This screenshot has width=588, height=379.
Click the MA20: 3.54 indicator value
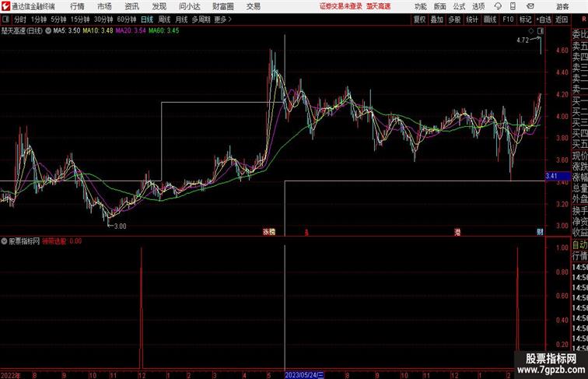131,31
